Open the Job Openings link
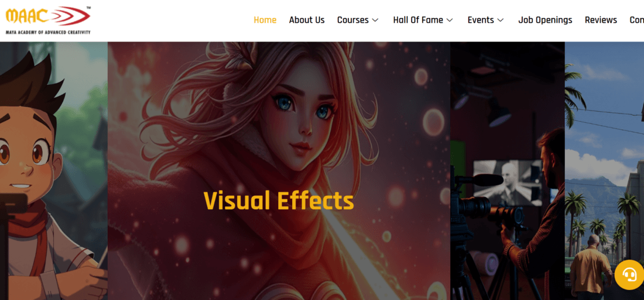The image size is (644, 300). pyautogui.click(x=545, y=20)
